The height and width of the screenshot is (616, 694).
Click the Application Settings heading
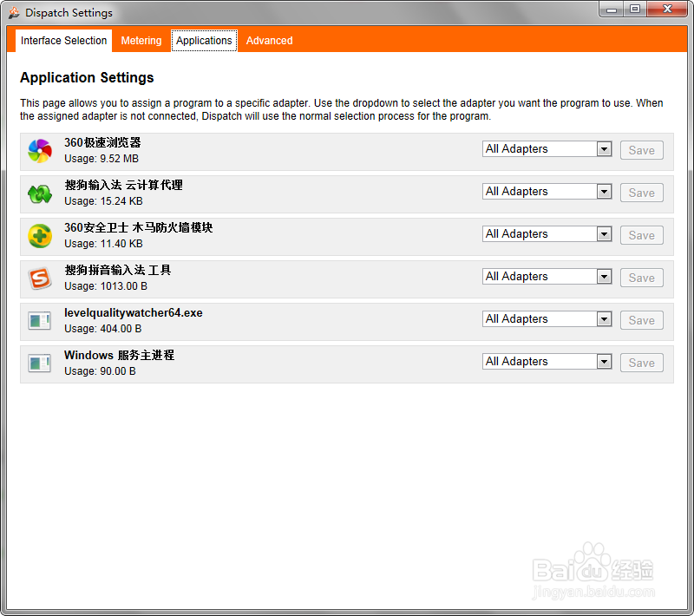click(x=87, y=77)
